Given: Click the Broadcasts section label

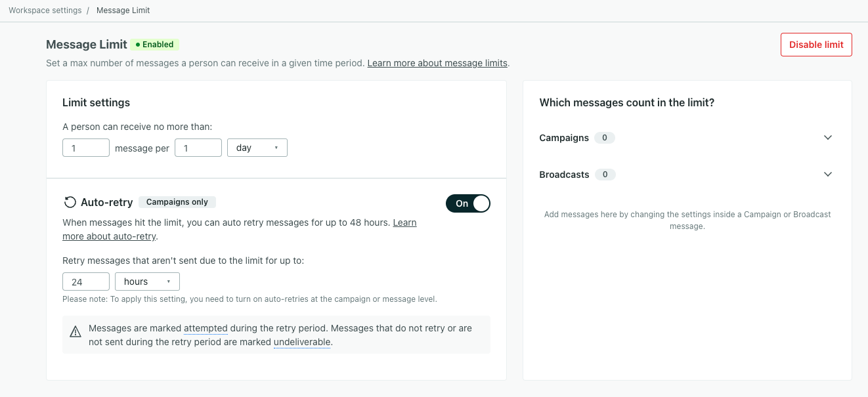Looking at the screenshot, I should 564,175.
